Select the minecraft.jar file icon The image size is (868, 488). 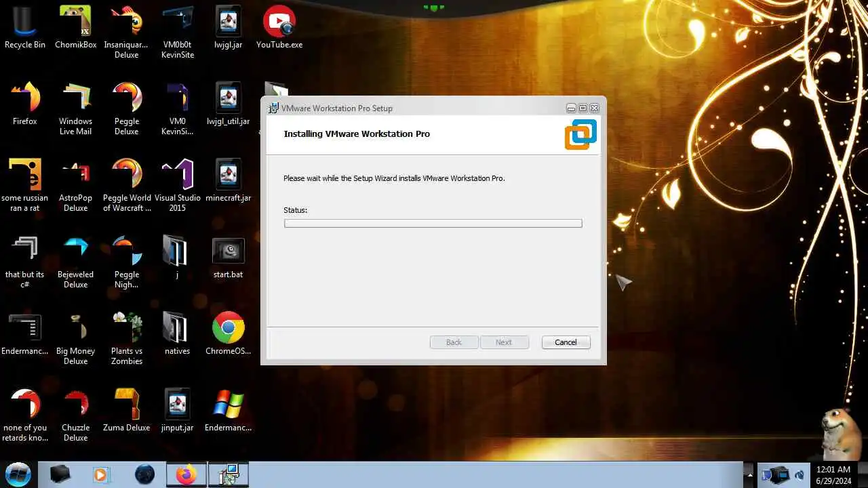coord(228,180)
